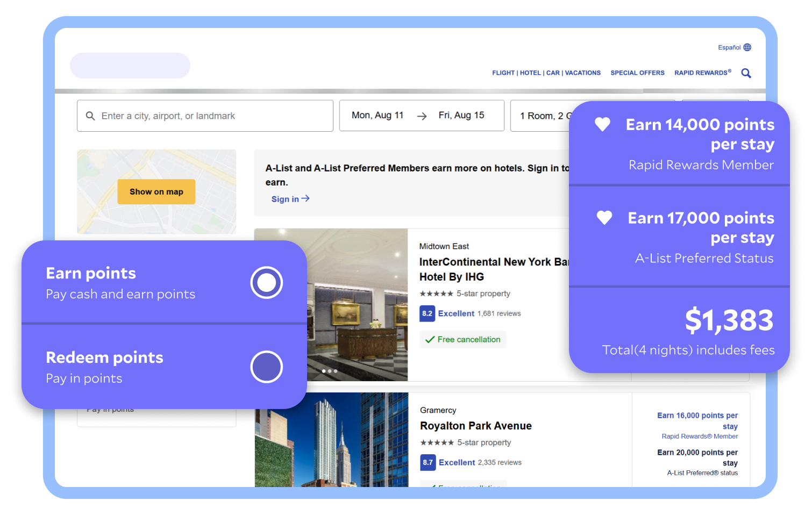Screen dimensions: 812x515
Task: Click Earn 20,000 points per stay text
Action: [697, 457]
